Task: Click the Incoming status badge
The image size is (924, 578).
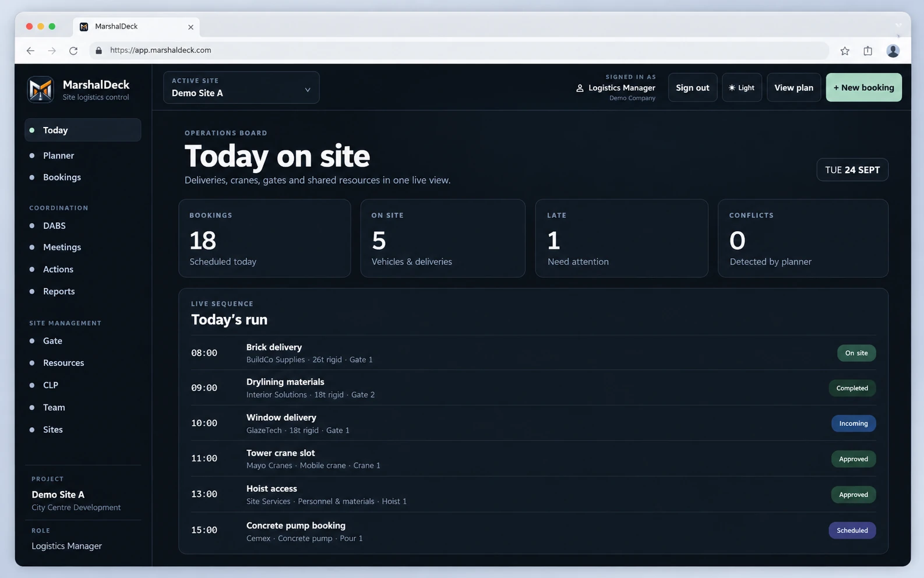Action: [854, 424]
